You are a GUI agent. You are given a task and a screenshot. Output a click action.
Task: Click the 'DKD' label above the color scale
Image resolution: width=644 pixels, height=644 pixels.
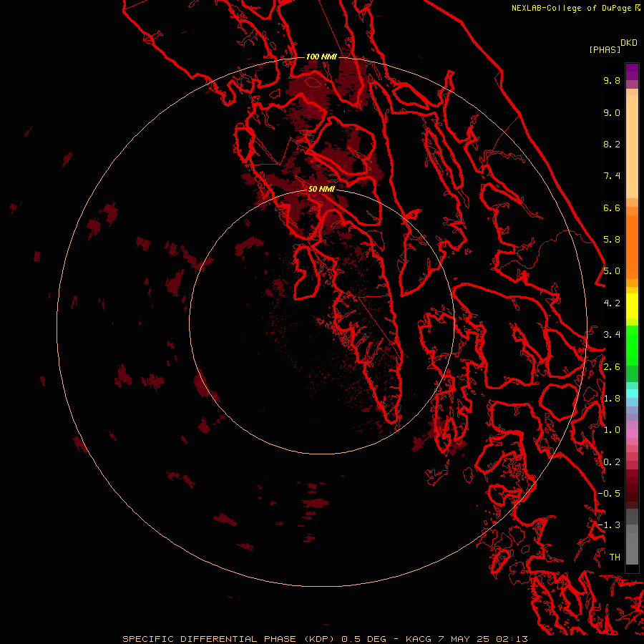[629, 42]
